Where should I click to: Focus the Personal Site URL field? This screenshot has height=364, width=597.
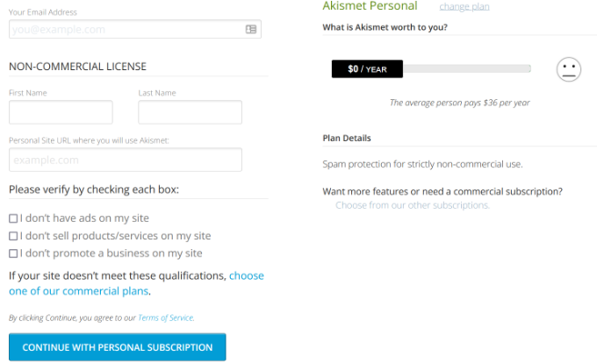point(125,160)
